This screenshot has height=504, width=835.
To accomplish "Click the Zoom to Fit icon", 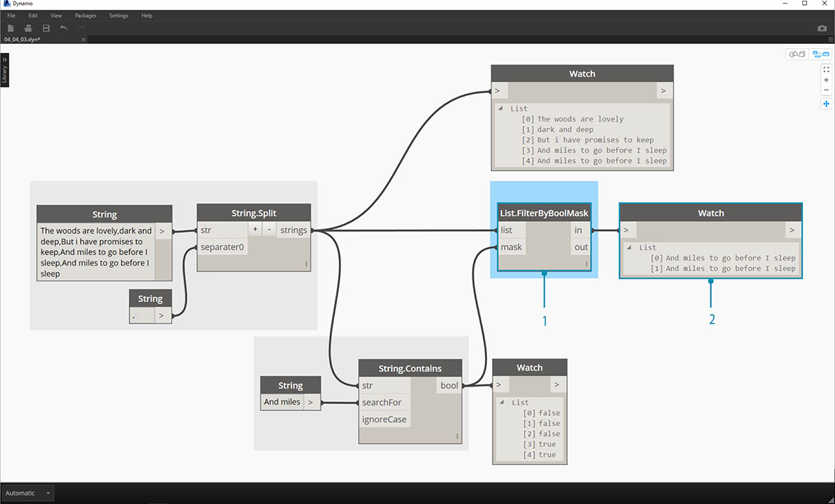I will pos(826,70).
